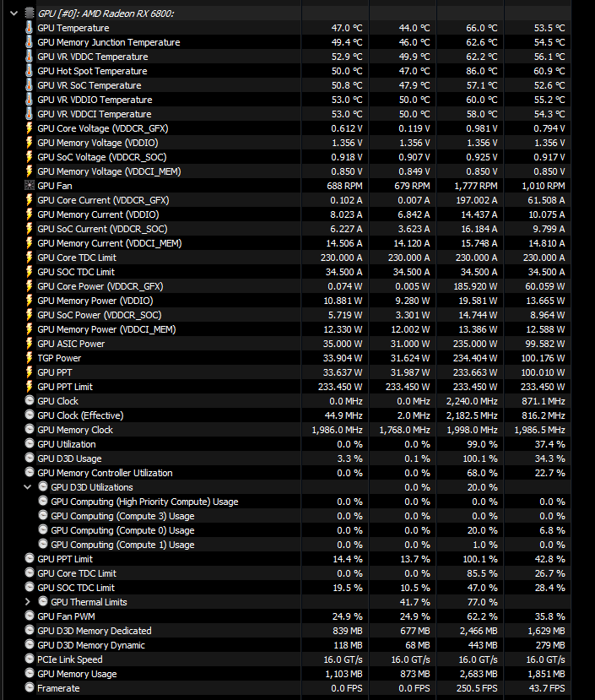Select the GPU Memory Power (VDDCI_MEM) row
595x700 pixels.
point(297,329)
